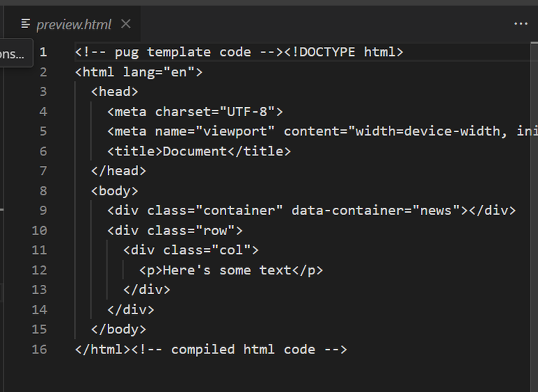Click the vertical editor scrollbar
538x392 pixels.
point(534,217)
